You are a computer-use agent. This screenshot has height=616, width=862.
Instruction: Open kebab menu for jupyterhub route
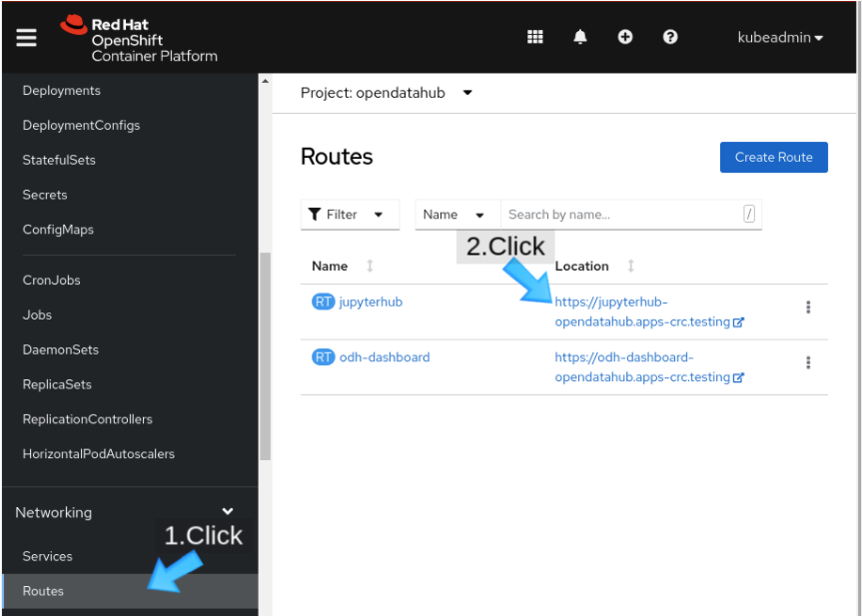(x=808, y=308)
